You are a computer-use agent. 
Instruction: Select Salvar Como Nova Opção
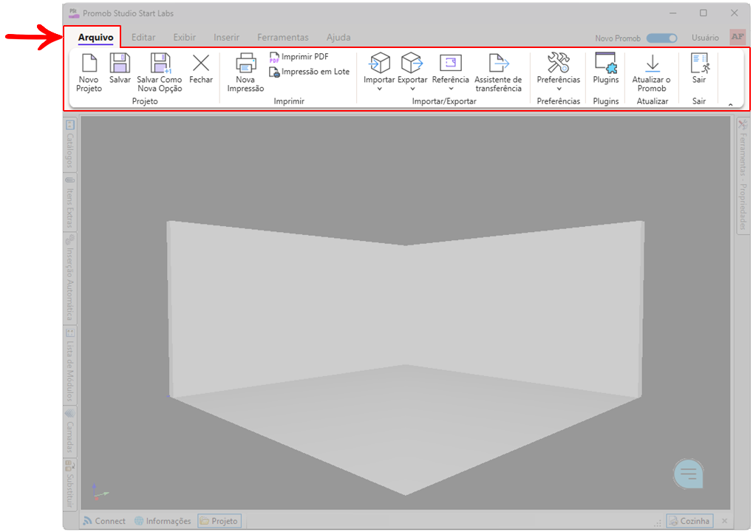160,72
